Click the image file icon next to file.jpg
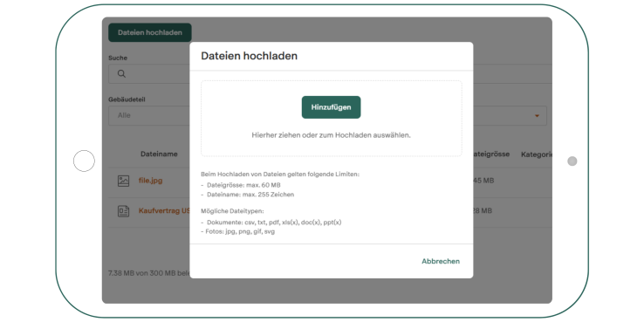 click(123, 181)
